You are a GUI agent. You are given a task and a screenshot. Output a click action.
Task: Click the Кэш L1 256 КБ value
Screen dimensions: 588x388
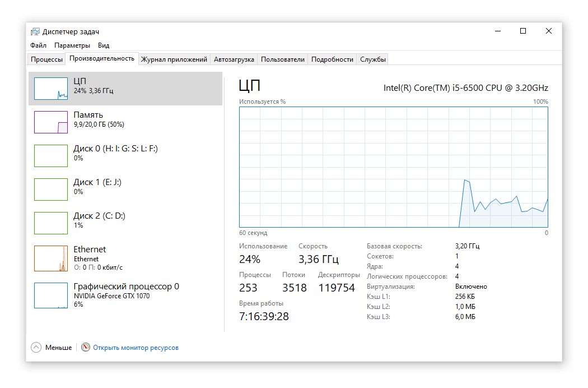click(465, 297)
